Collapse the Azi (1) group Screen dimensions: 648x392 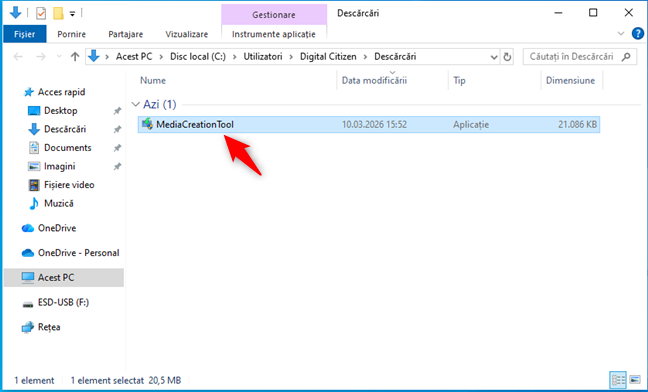coord(135,105)
